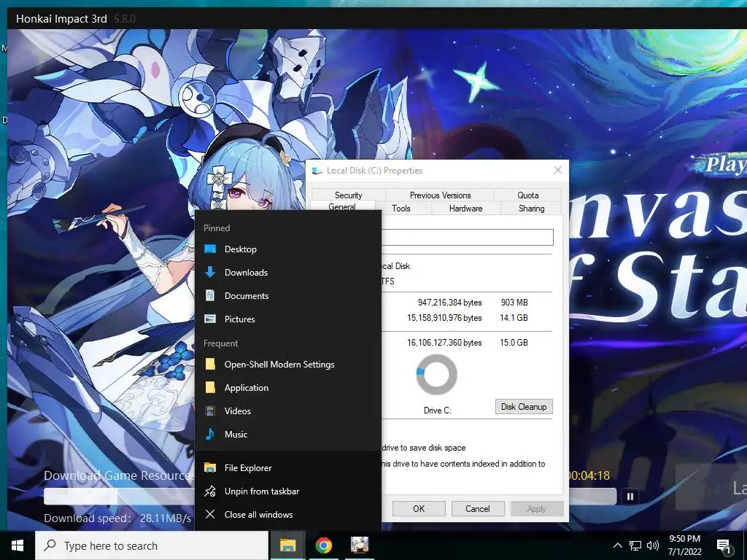Open the frequent Application folder
This screenshot has height=560, width=747.
click(287, 388)
